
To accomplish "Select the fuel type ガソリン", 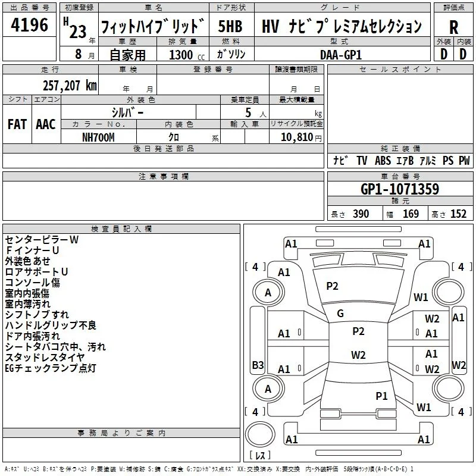I will 231,54.
